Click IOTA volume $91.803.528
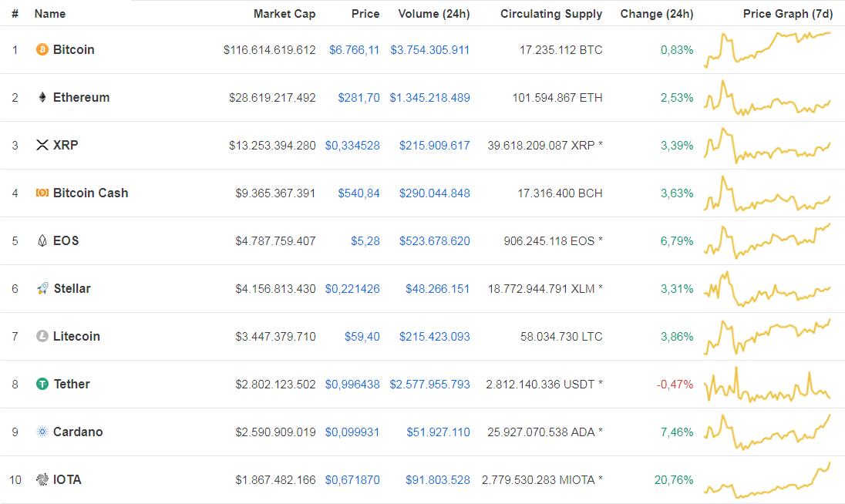 pos(438,480)
